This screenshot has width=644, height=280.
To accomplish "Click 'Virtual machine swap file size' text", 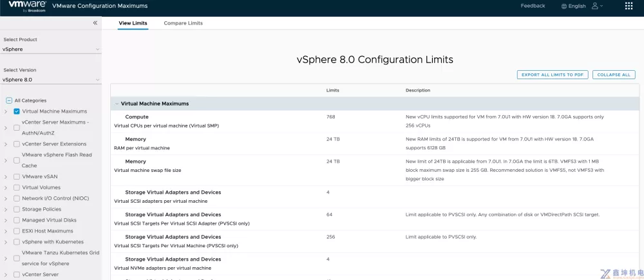I will [x=147, y=170].
